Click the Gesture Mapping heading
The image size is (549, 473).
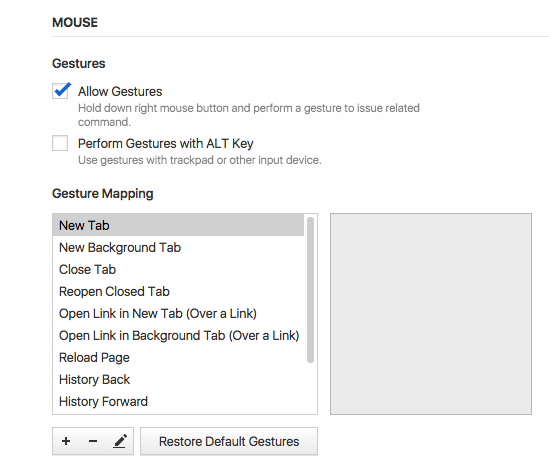coord(103,194)
